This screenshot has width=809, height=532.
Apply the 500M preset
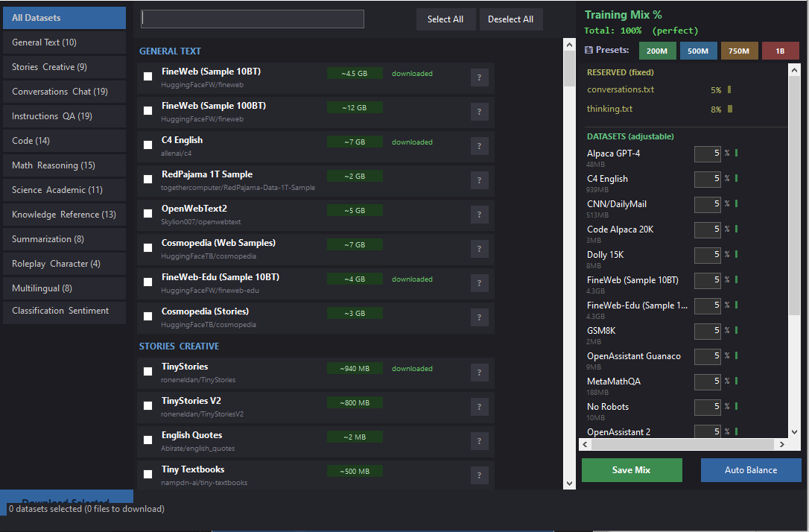pos(698,51)
